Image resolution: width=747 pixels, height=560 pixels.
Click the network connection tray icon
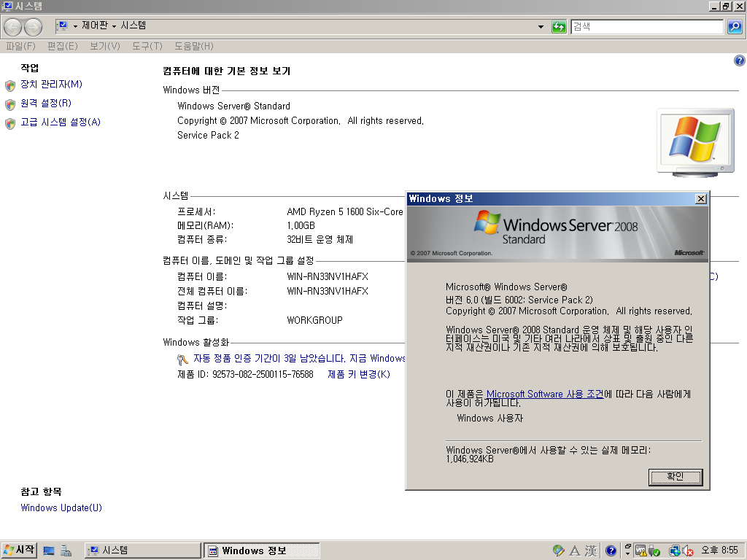coord(674,551)
